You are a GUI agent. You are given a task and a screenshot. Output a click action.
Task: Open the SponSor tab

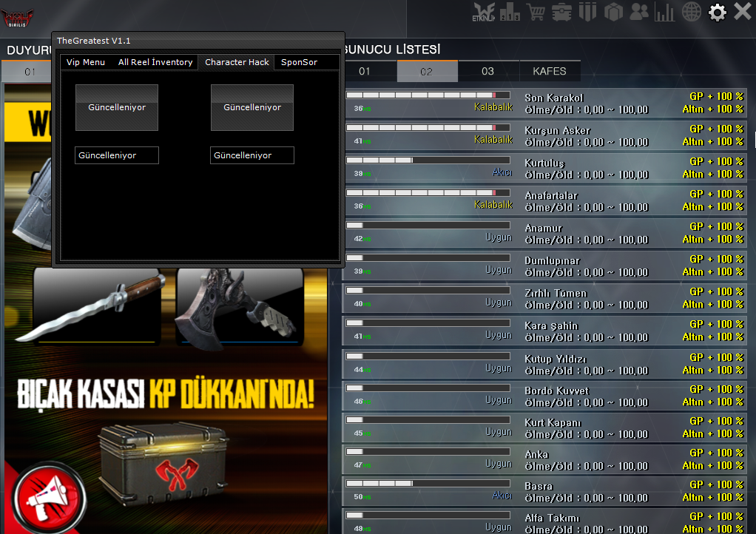click(x=299, y=62)
